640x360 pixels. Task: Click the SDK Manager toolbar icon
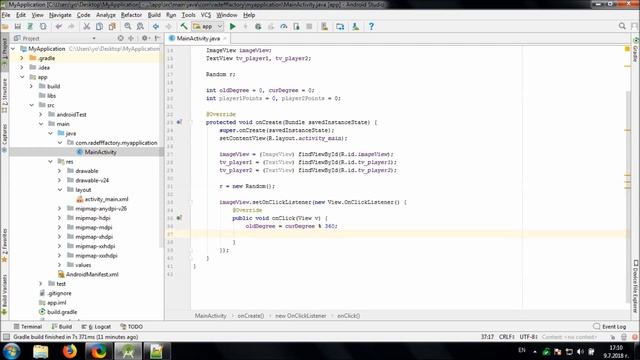coord(356,27)
